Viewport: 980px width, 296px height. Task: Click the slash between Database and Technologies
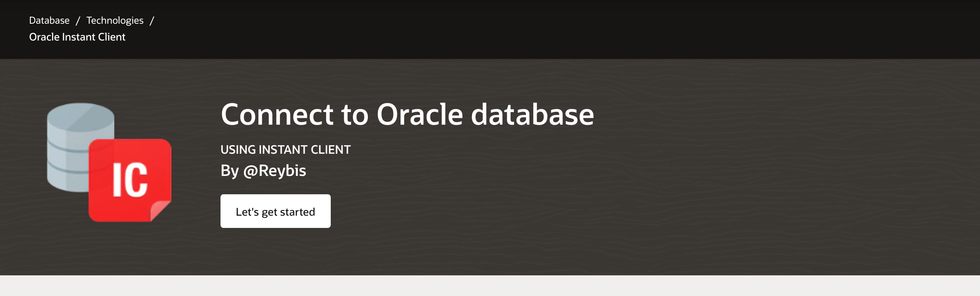point(78,21)
